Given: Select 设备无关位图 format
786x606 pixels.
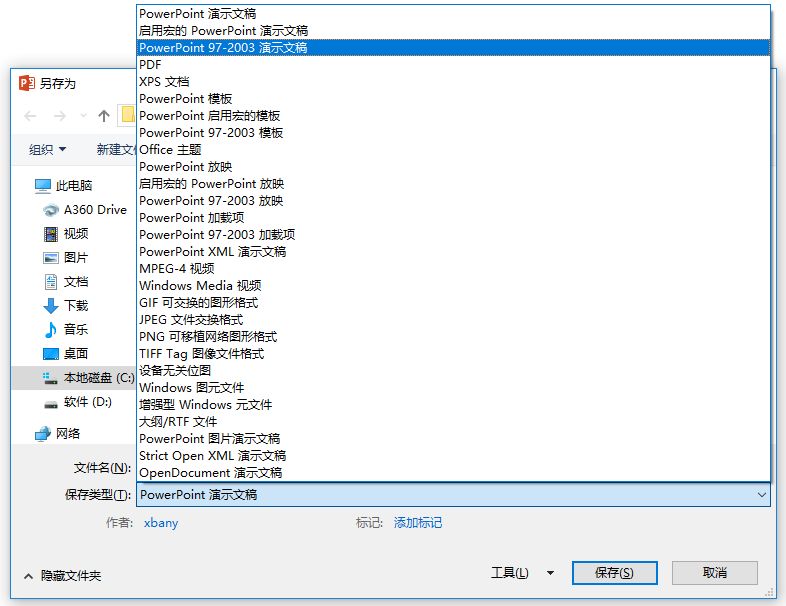Looking at the screenshot, I should 453,371.
